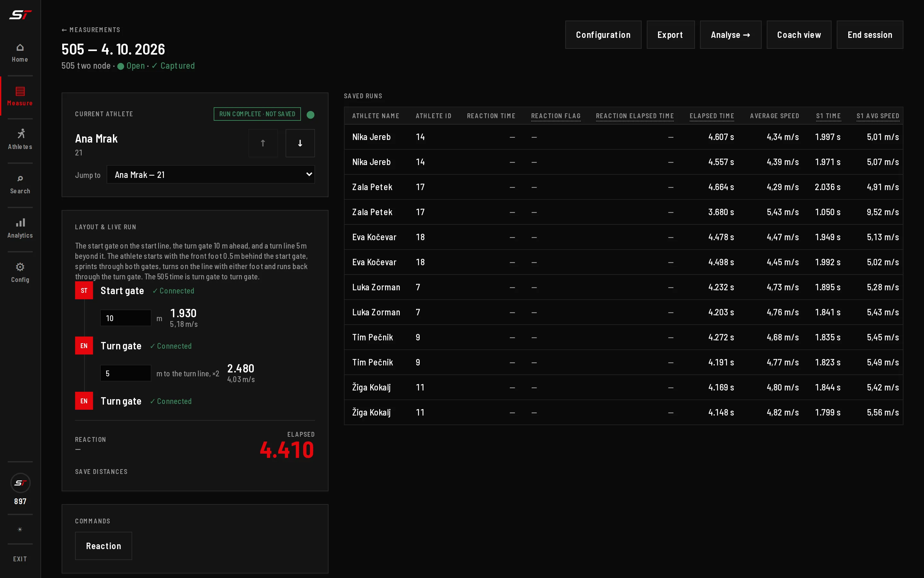Click the S1 Avg Speed column header

pyautogui.click(x=877, y=116)
